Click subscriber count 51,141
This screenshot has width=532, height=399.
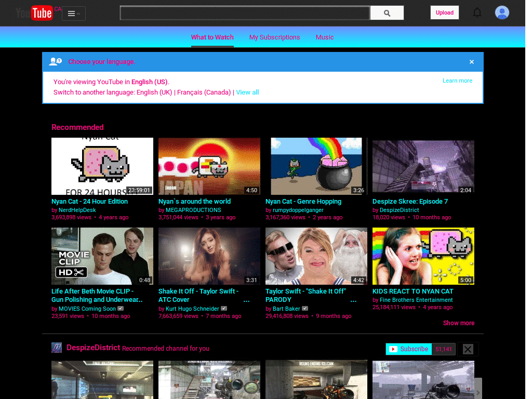[x=444, y=349]
